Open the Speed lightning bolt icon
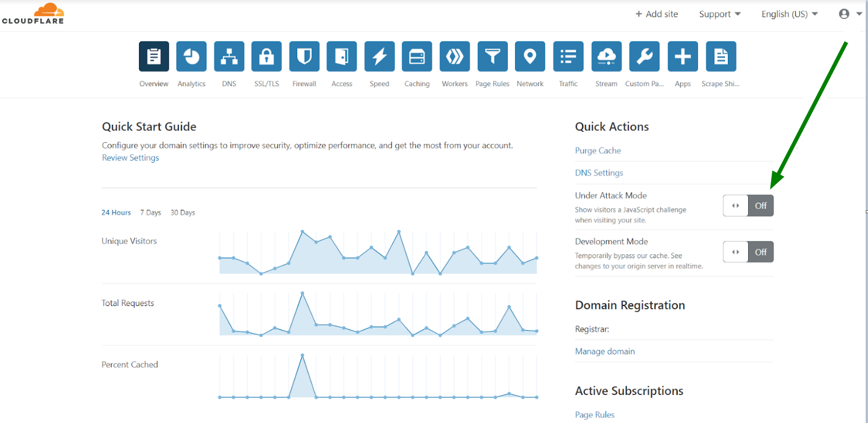 pos(379,57)
